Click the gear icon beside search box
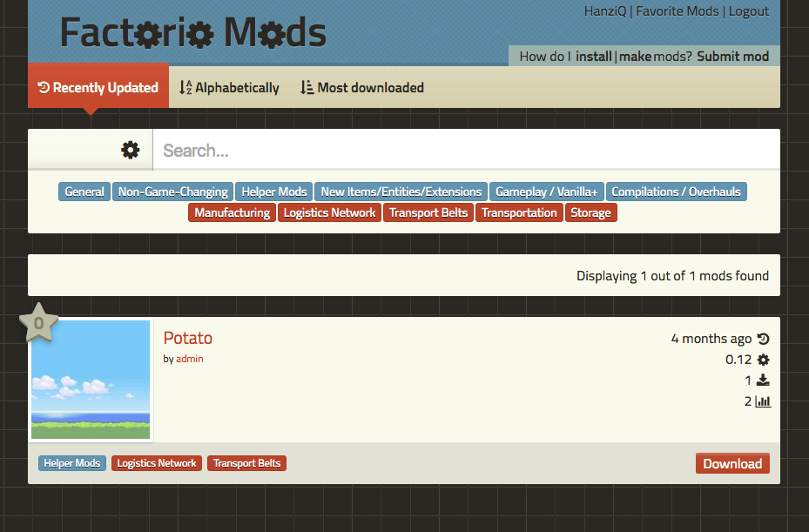This screenshot has height=532, width=809. (x=130, y=150)
